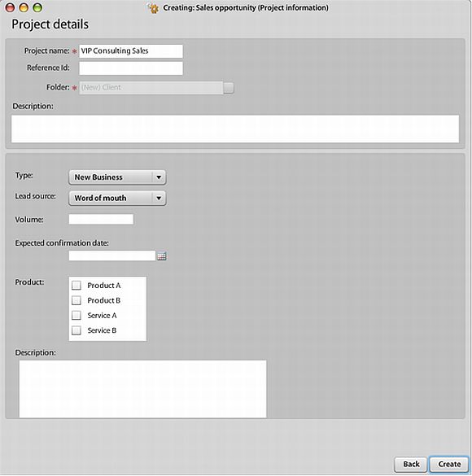
Task: Click the yellow minimize window button
Action: (24, 7)
